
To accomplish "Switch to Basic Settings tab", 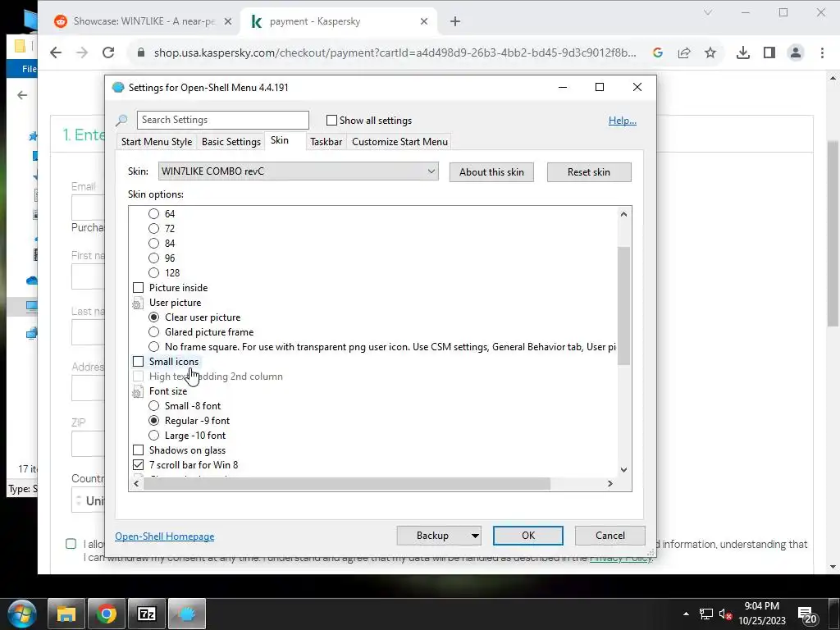I will tap(231, 142).
